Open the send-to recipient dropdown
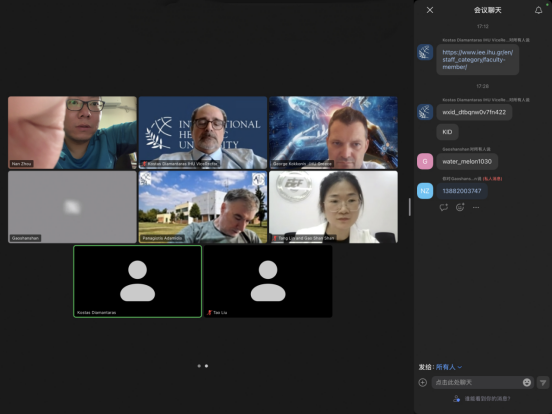Screen dimensions: 552x414 [x=449, y=367]
